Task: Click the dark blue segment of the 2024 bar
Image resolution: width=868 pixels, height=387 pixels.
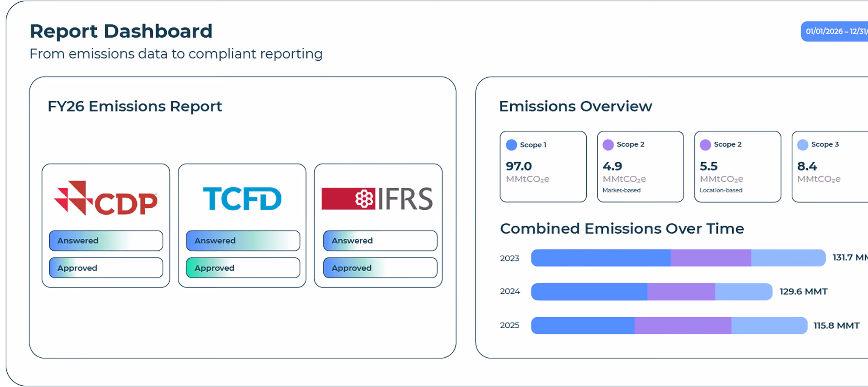Action: [x=589, y=292]
